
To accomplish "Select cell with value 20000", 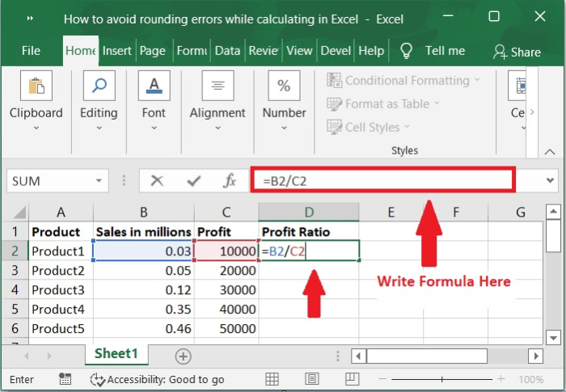I will [x=226, y=271].
